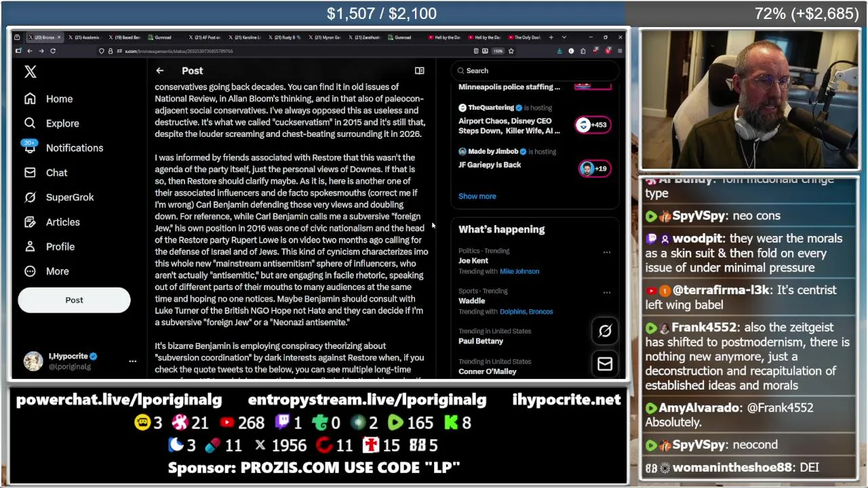Switch to the Academic browser tab
868x488 pixels.
pos(85,37)
